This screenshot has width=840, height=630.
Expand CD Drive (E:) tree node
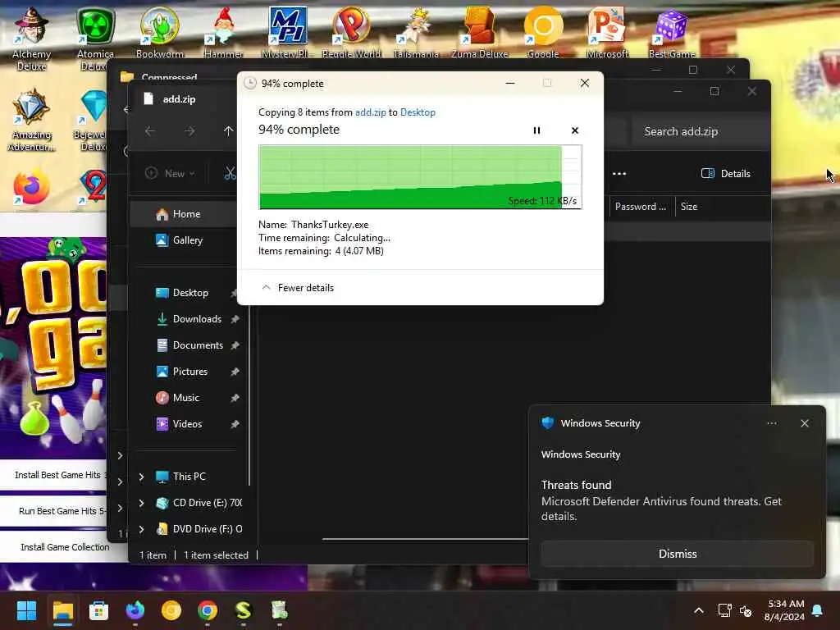point(141,503)
